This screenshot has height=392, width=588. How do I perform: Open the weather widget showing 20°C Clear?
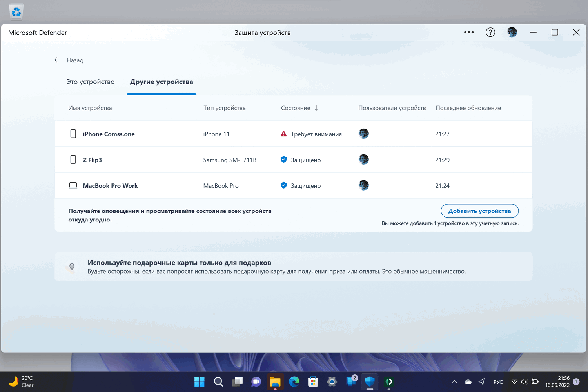(x=22, y=382)
